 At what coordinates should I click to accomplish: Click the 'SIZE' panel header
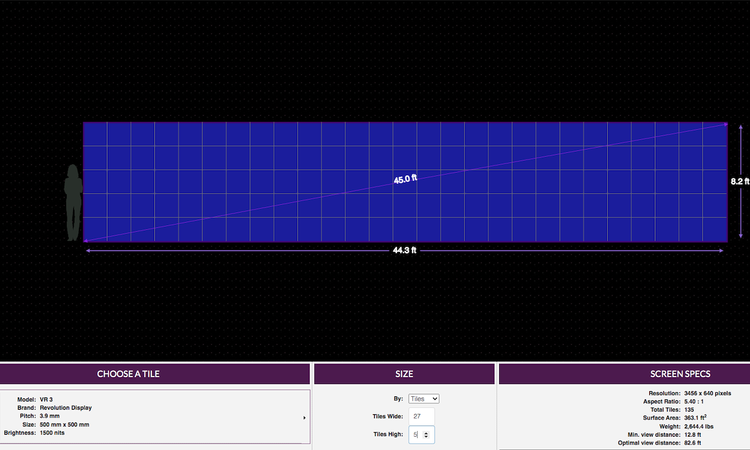404,374
